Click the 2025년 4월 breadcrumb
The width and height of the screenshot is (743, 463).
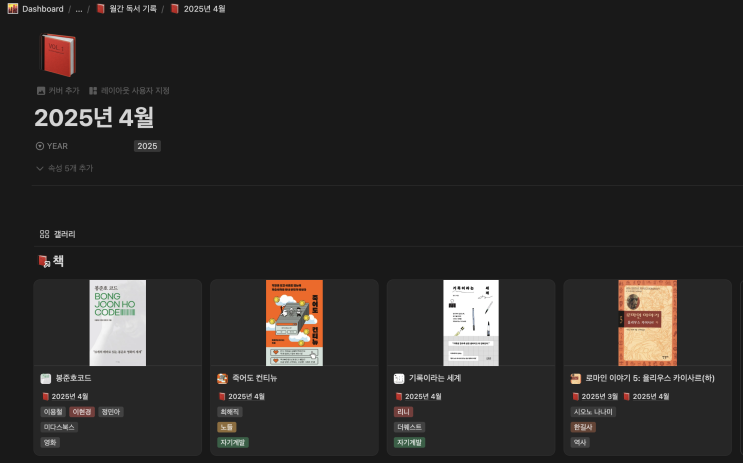(204, 9)
